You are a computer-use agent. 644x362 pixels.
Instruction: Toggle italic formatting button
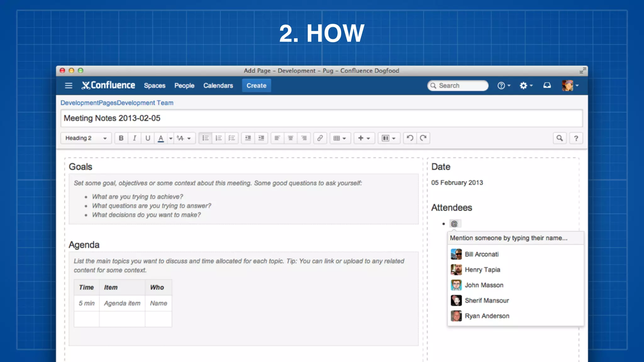[x=135, y=138]
